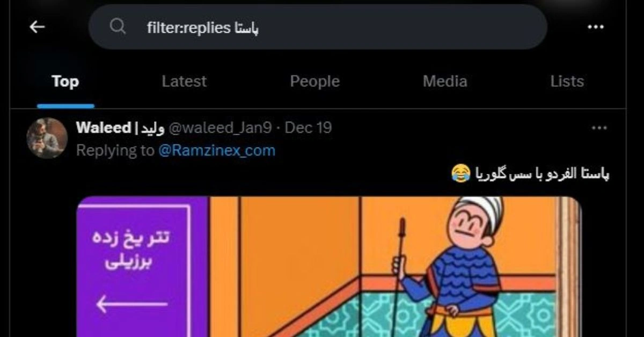This screenshot has width=644, height=337.
Task: Switch to the Latest tab
Action: [184, 82]
